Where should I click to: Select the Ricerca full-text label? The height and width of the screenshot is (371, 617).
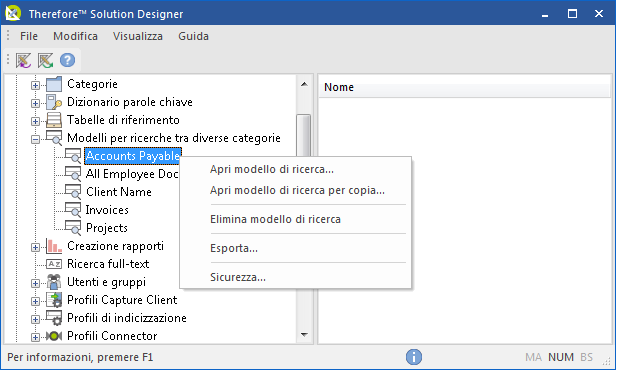click(108, 264)
